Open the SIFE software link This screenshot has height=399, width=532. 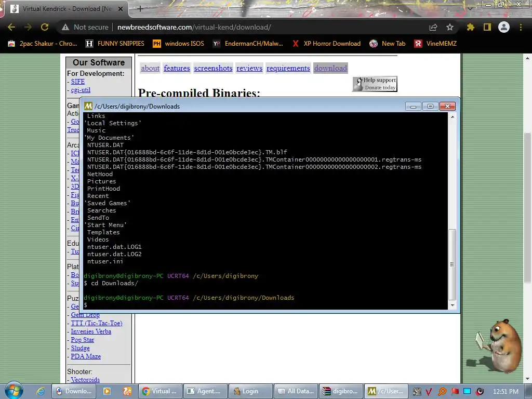(x=78, y=82)
